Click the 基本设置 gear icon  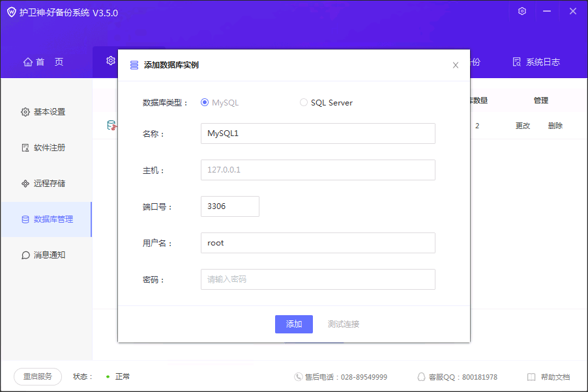[x=25, y=112]
